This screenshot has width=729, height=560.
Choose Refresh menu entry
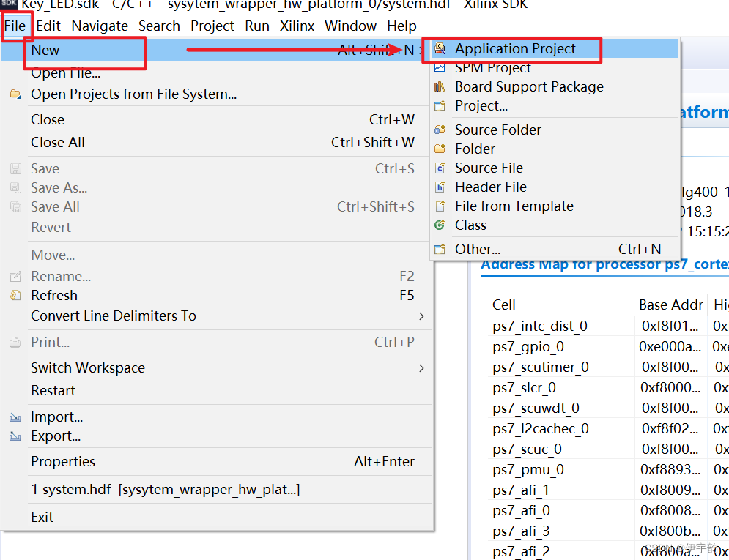(216, 296)
